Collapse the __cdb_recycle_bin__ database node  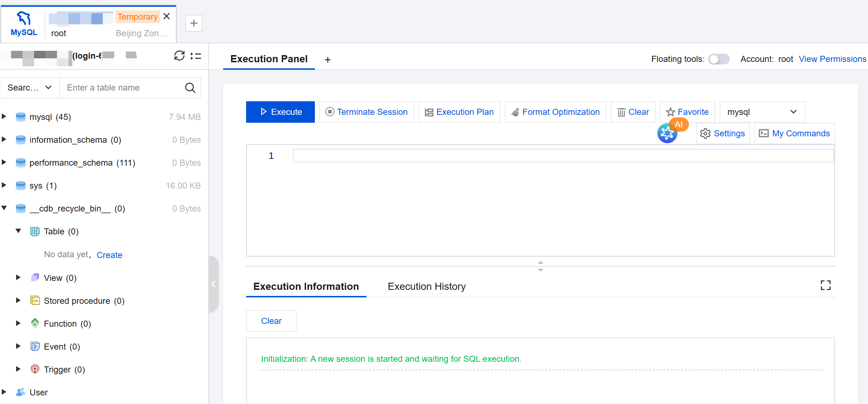tap(4, 208)
